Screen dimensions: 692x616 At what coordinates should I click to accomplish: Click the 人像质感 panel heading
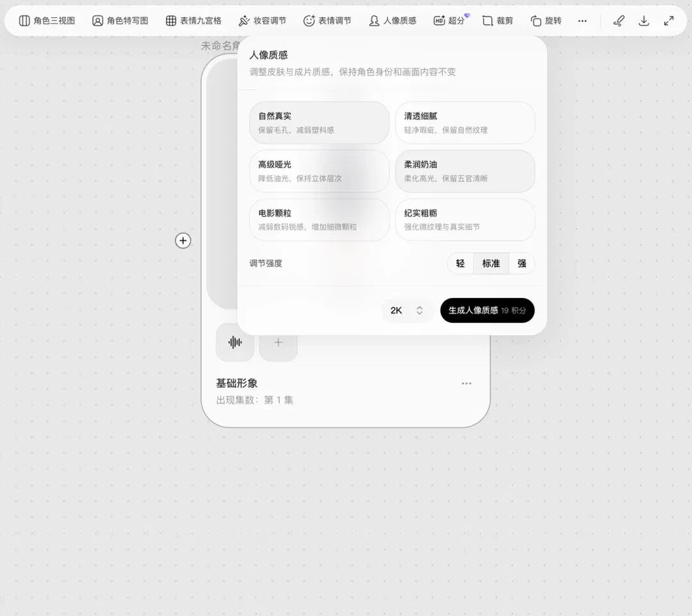pos(268,55)
